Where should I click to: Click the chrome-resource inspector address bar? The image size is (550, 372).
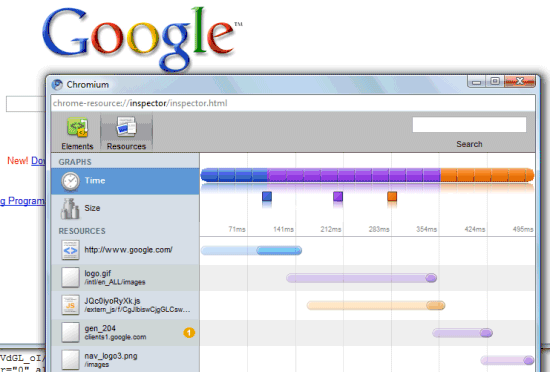(x=293, y=103)
